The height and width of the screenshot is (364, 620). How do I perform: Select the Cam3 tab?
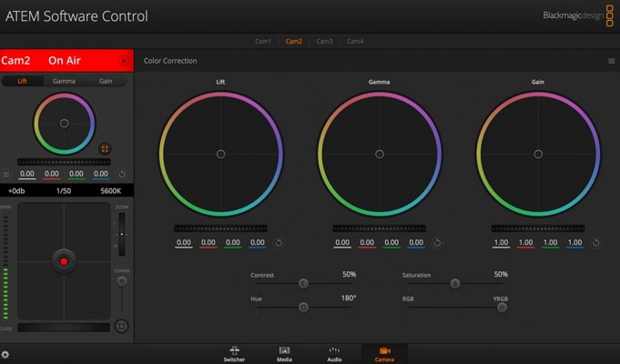324,41
